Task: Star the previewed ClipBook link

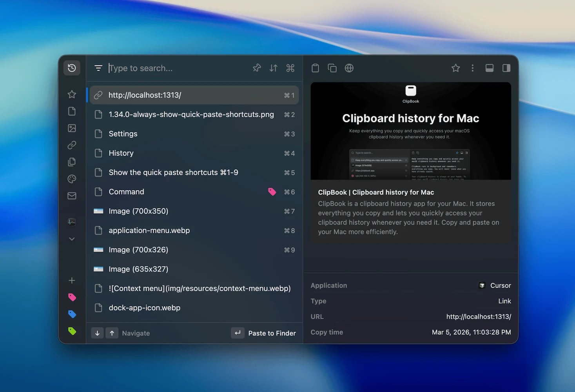Action: tap(455, 68)
